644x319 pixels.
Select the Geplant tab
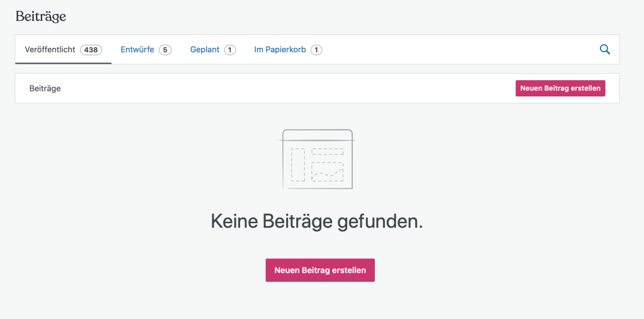click(205, 50)
